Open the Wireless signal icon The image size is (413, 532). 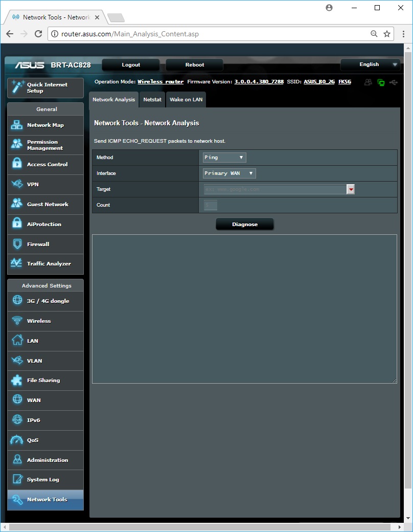17,321
